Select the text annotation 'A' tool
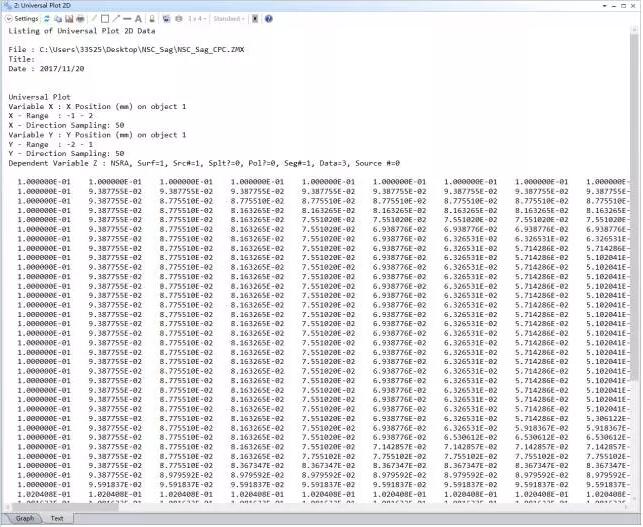643x527 pixels. pyautogui.click(x=138, y=19)
